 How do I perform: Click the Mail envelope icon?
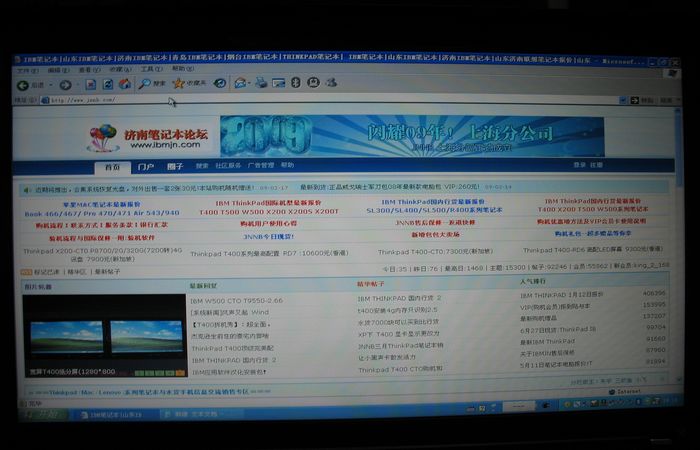coord(241,83)
